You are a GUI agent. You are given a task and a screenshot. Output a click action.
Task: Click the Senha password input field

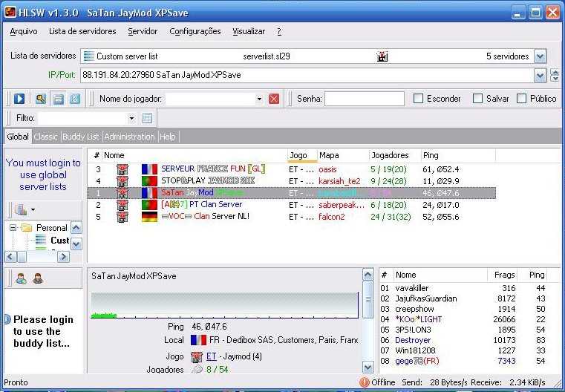(x=365, y=99)
